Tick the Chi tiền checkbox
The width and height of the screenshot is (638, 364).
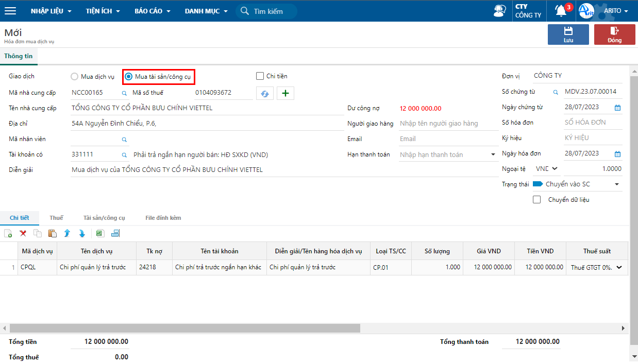260,76
